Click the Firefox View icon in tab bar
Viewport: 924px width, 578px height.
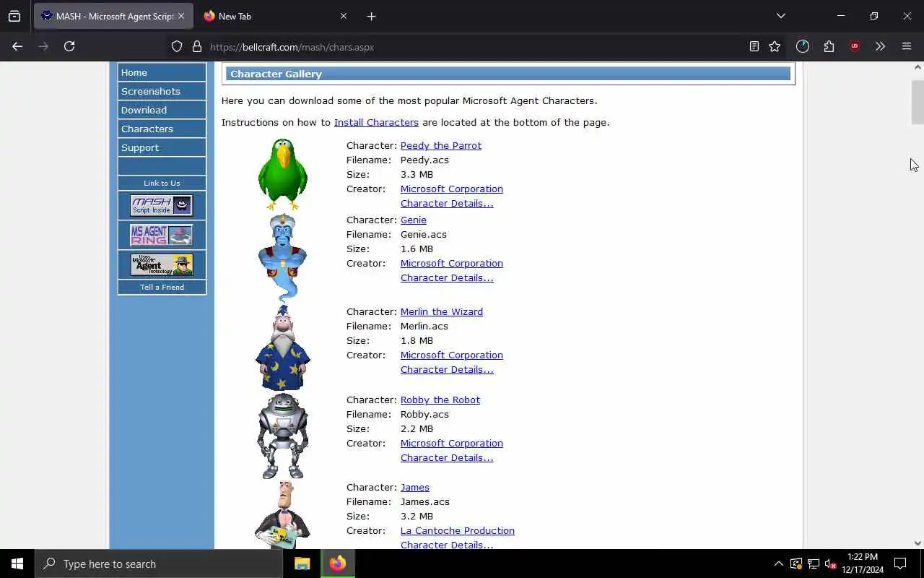tap(14, 16)
